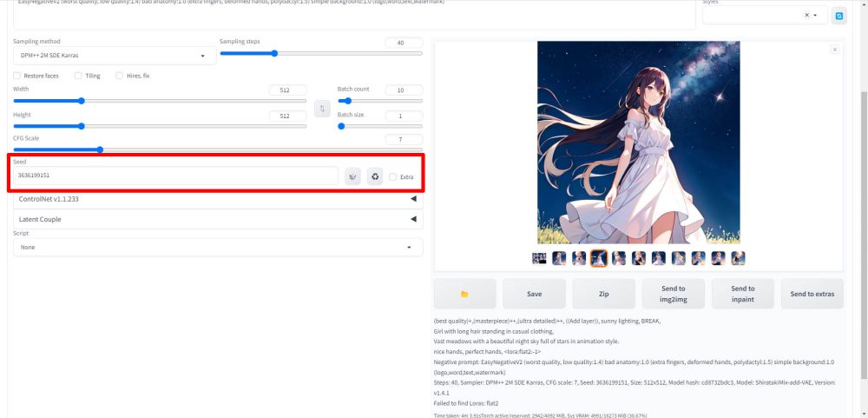Clear the Styles selection with the x

point(806,16)
